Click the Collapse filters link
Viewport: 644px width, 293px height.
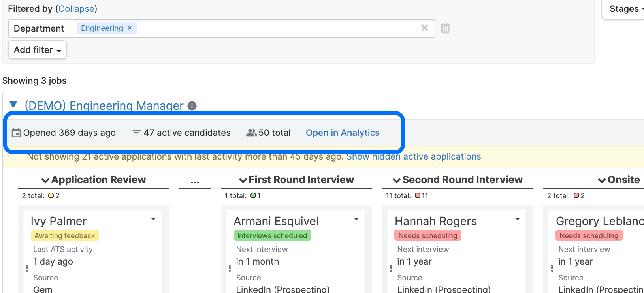pyautogui.click(x=76, y=9)
